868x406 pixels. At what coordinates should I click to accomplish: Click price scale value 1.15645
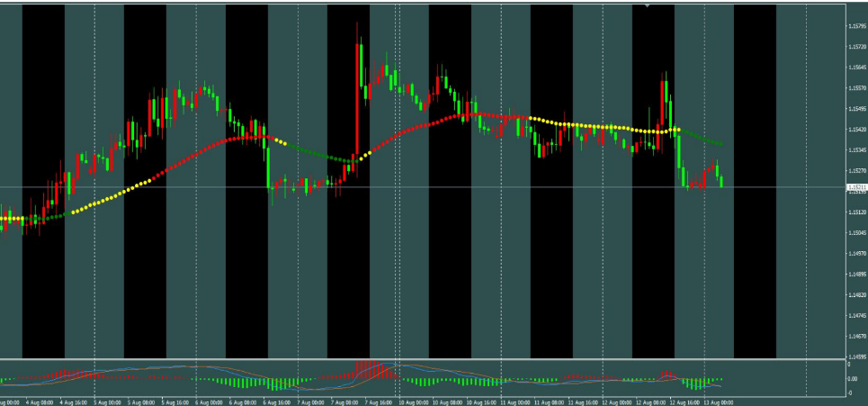coord(857,68)
